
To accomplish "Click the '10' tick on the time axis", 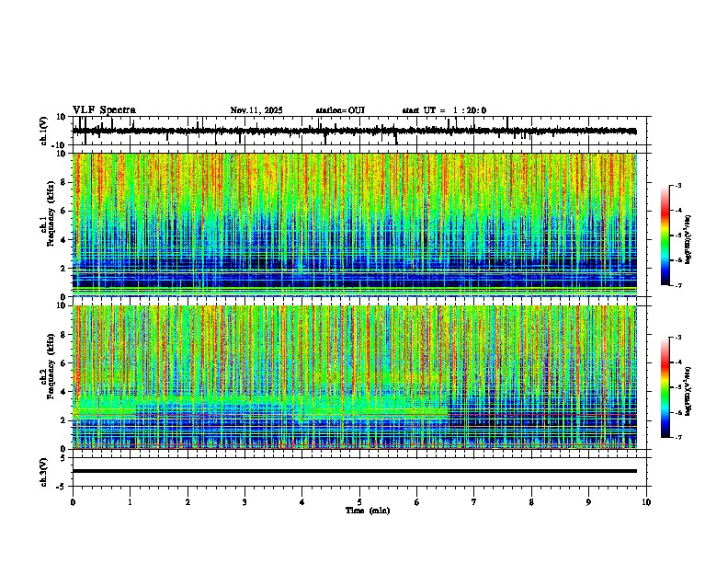I will [x=646, y=502].
